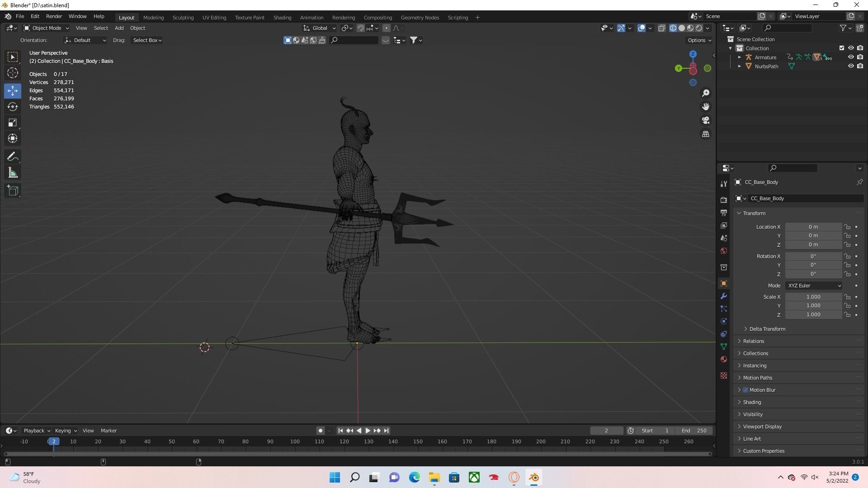Viewport: 868px width, 488px height.
Task: Open the timeline Marker menu
Action: coord(108,431)
